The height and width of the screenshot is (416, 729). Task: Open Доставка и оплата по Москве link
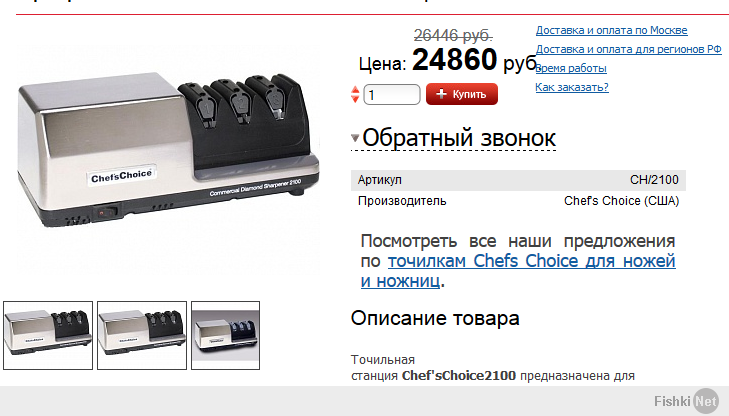point(611,30)
